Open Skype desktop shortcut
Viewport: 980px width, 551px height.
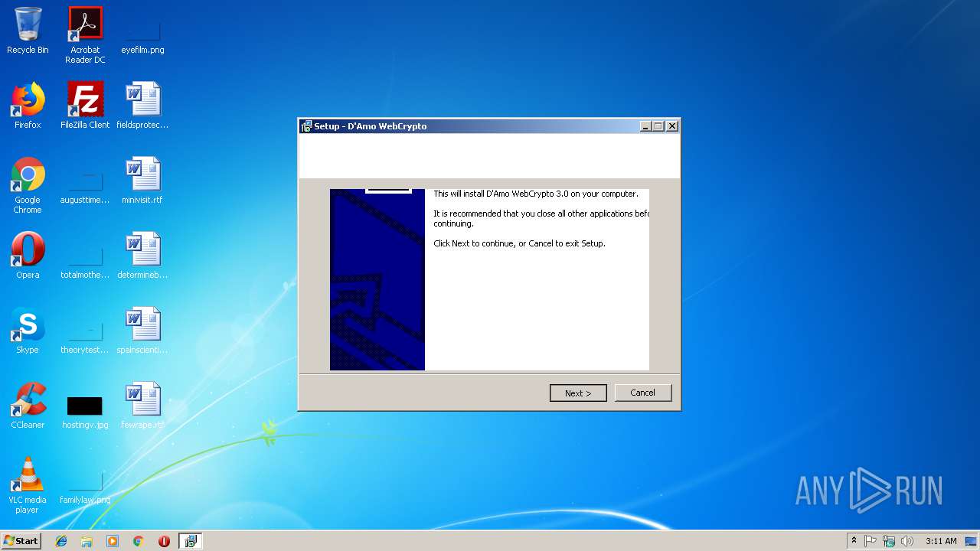point(28,331)
